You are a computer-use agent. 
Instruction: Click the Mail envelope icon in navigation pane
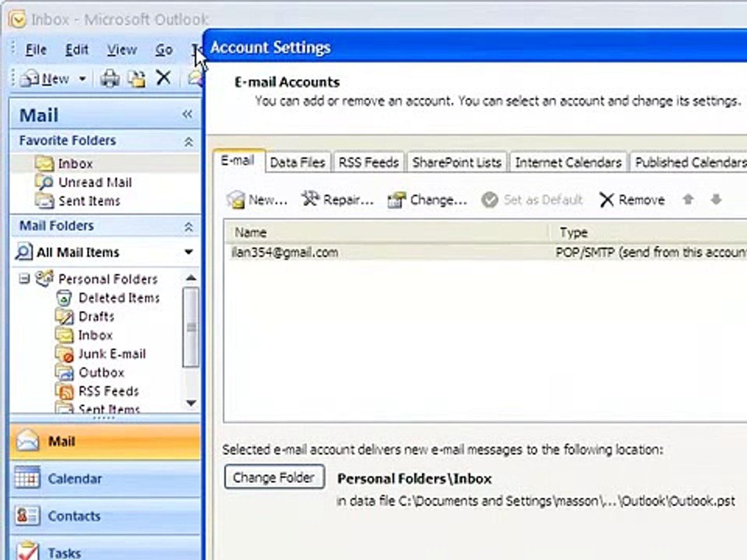coord(27,441)
